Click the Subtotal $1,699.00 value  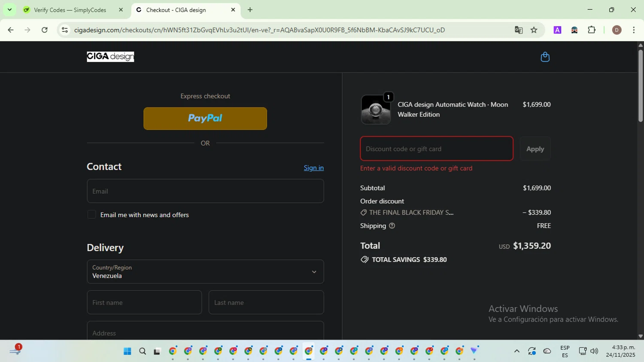point(537,188)
